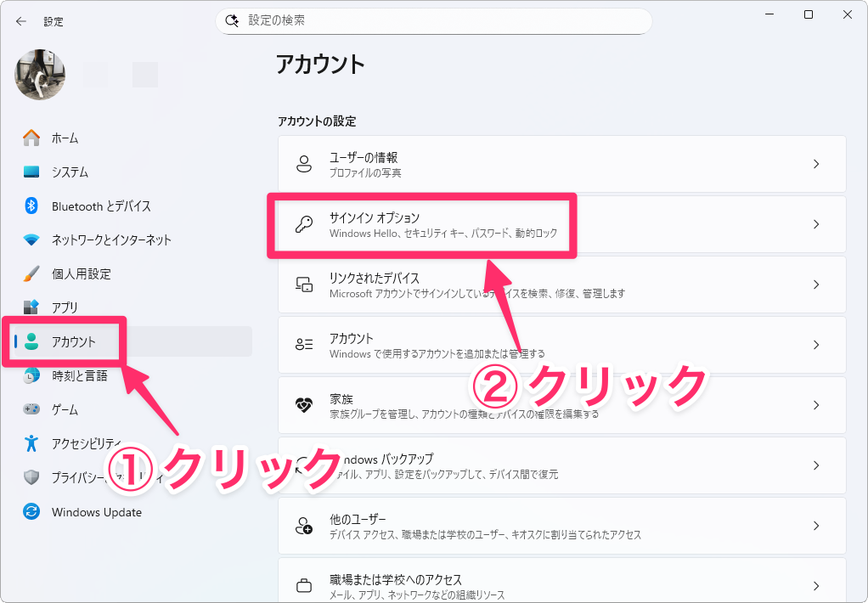The height and width of the screenshot is (603, 868).
Task: Click the 家族 heart icon
Action: pos(303,405)
